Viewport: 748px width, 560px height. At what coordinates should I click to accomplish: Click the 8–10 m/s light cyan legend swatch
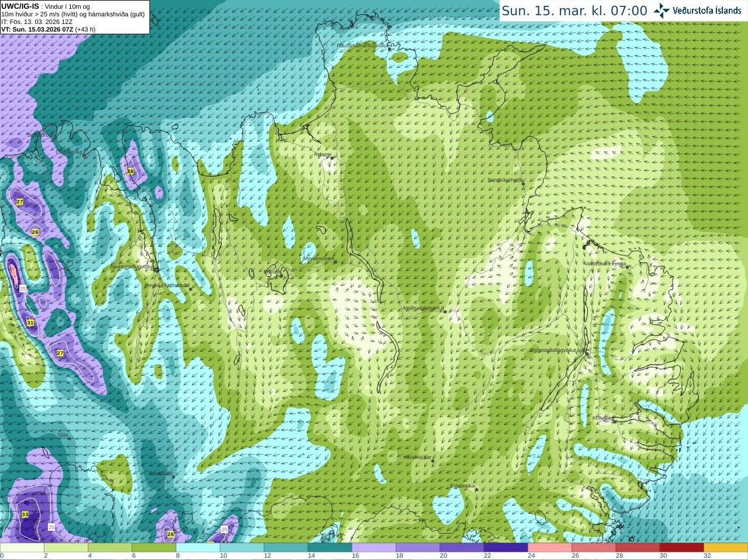(x=198, y=548)
